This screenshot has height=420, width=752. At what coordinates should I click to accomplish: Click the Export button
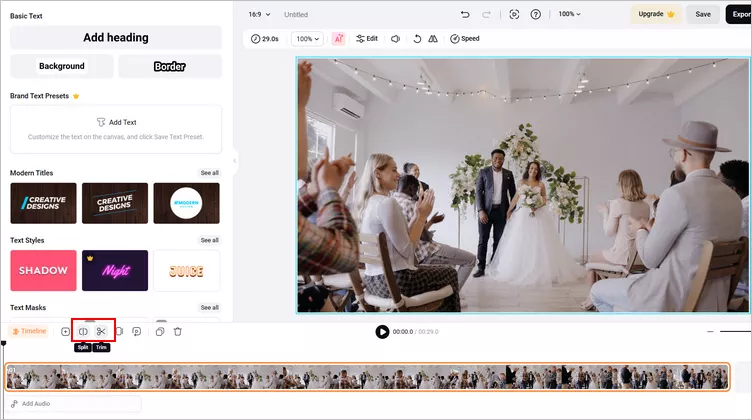point(739,14)
